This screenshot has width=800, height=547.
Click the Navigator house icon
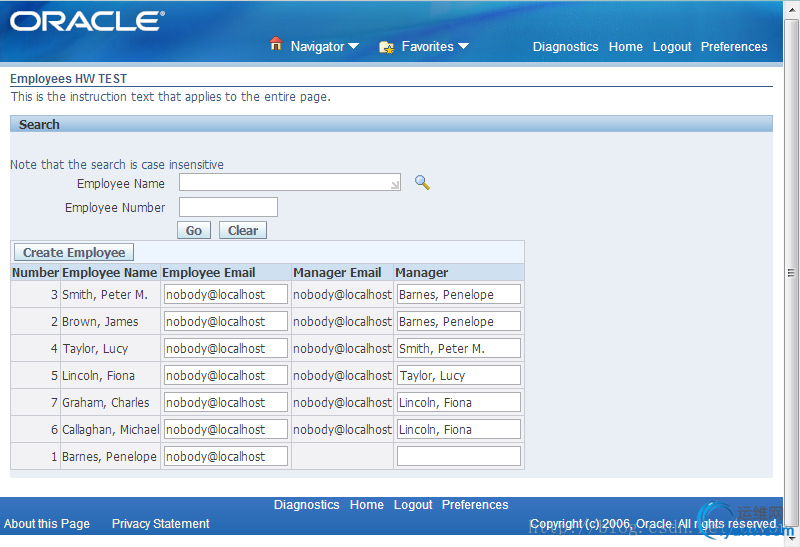pyautogui.click(x=276, y=45)
